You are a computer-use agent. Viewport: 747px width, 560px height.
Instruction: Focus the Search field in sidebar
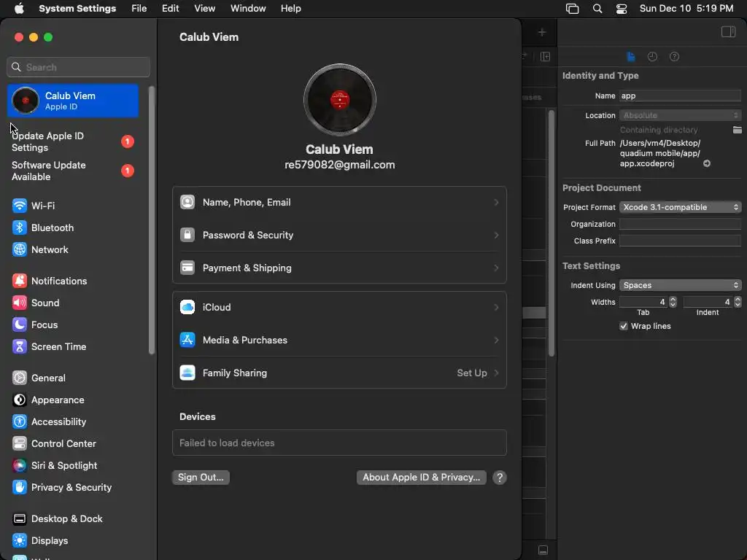tap(79, 67)
